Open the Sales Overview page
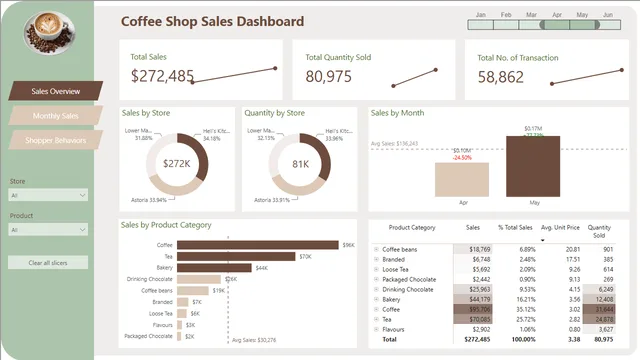Viewport: 640px width, 360px height. [56, 91]
